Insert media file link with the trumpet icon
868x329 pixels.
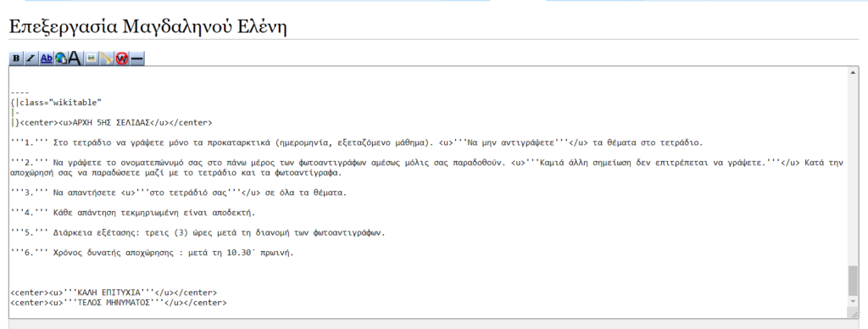(x=106, y=59)
